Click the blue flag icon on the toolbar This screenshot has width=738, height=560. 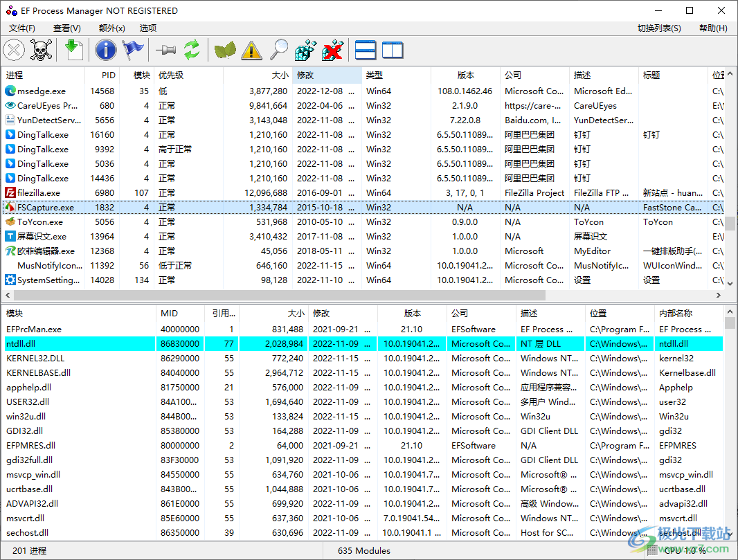coord(132,50)
